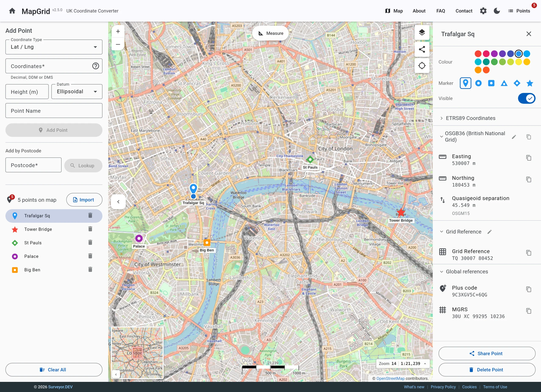Image resolution: width=541 pixels, height=392 pixels.
Task: Copy the Plus code
Action: coord(529,289)
